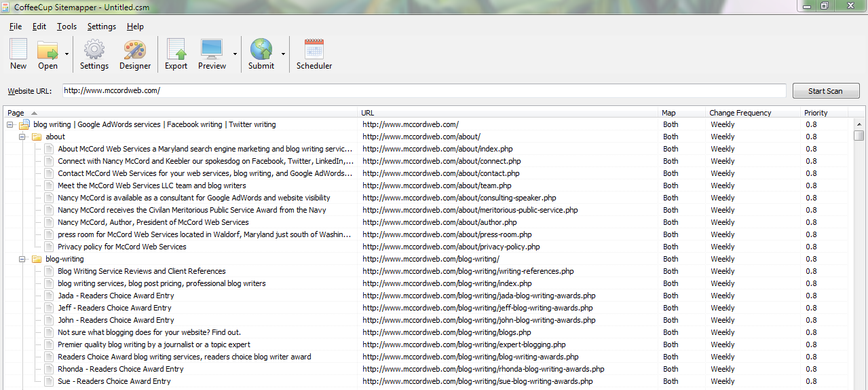Click page icon of 'Nancy McCord, Author, President'
The image size is (868, 390).
coord(49,222)
